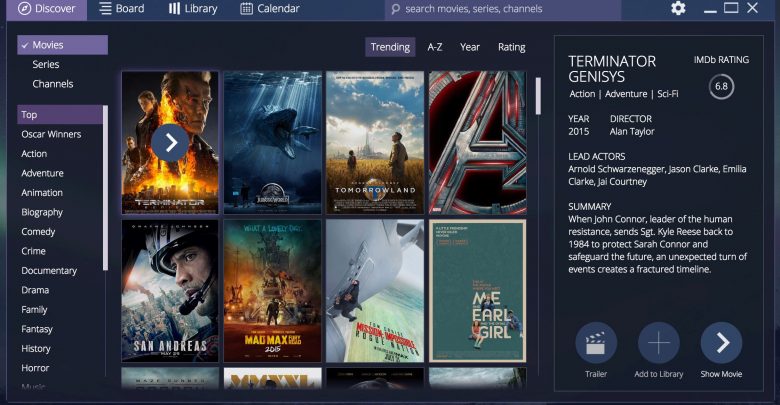The height and width of the screenshot is (405, 780).
Task: Play the Trailer clapperboard button
Action: click(x=596, y=343)
